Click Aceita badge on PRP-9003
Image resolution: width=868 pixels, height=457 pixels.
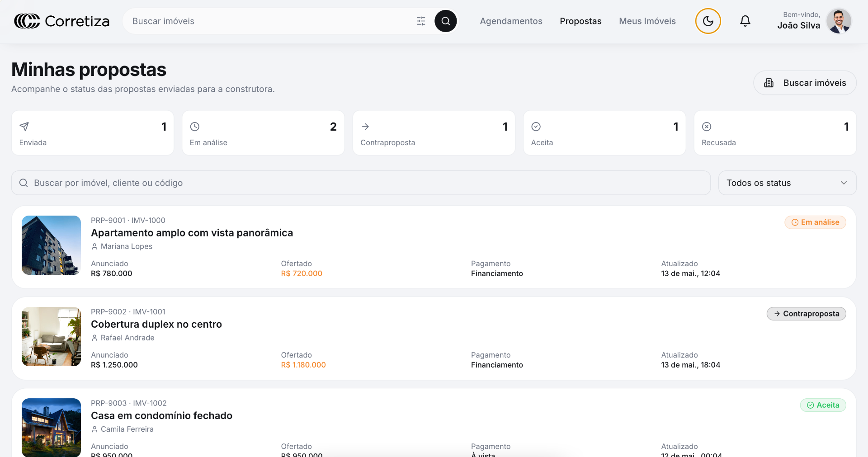pyautogui.click(x=823, y=405)
